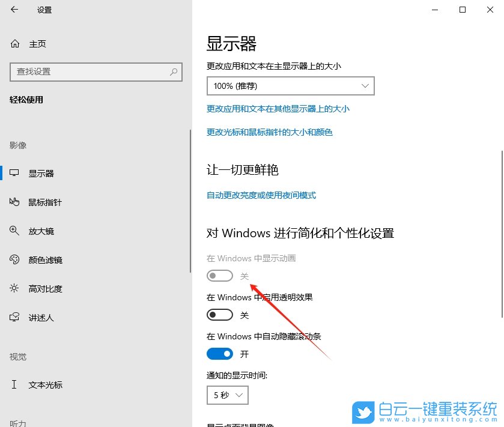Open 更改光标和鼠标指针的大小和颜色
The width and height of the screenshot is (504, 427).
(x=271, y=132)
